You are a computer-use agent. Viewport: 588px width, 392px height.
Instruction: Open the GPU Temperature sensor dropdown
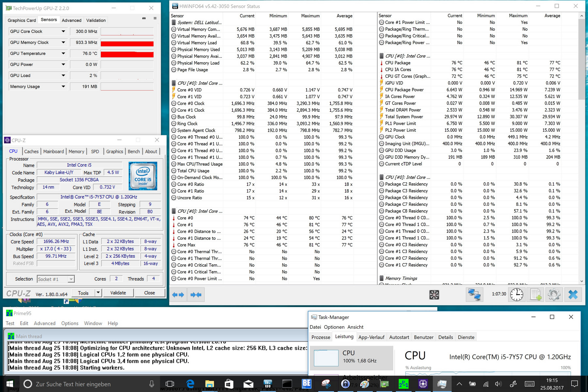click(63, 54)
